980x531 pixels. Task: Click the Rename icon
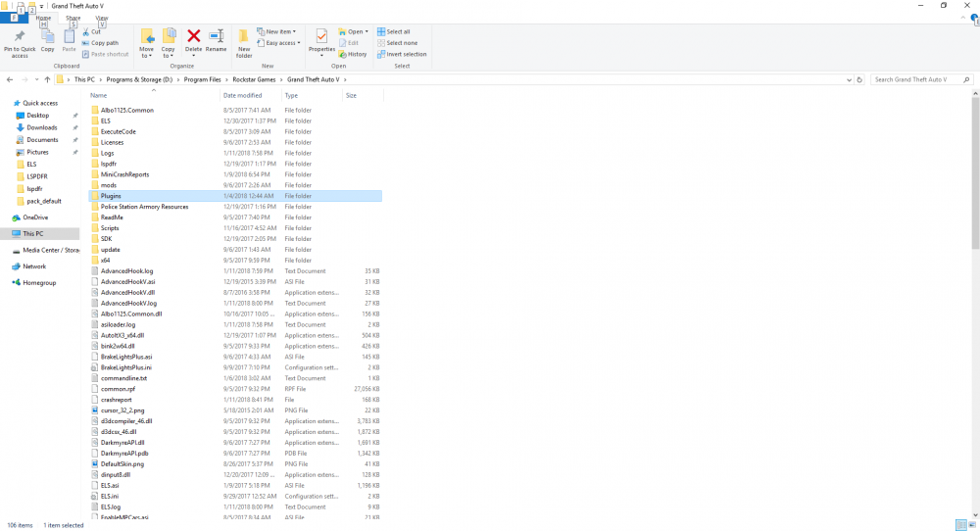pyautogui.click(x=217, y=36)
